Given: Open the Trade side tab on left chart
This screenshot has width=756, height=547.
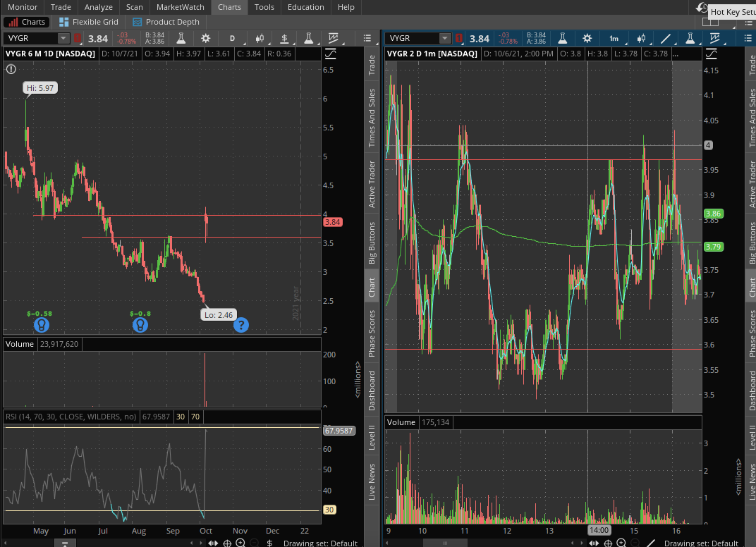Looking at the screenshot, I should click(372, 65).
